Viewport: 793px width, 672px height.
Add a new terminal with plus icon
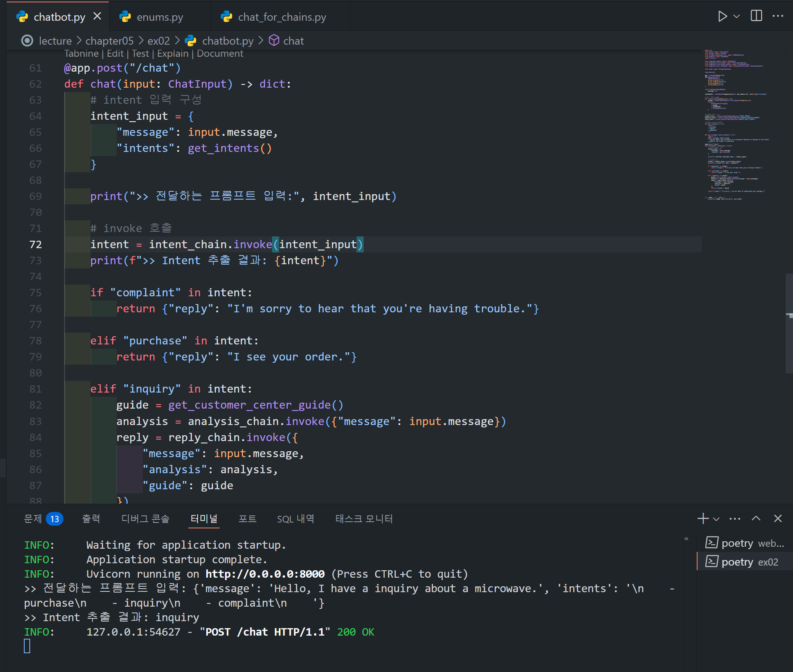(x=703, y=519)
